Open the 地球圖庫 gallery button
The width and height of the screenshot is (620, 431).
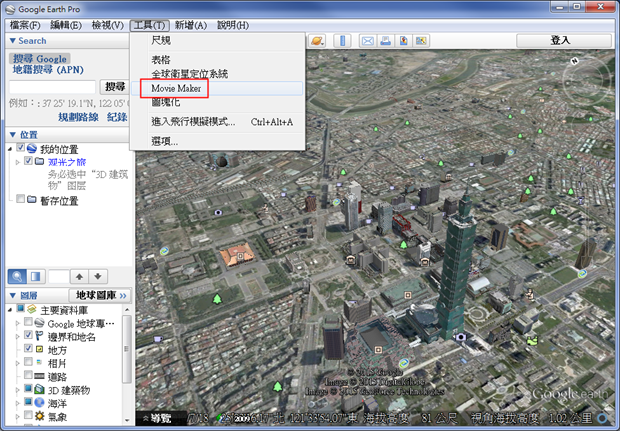click(x=100, y=295)
